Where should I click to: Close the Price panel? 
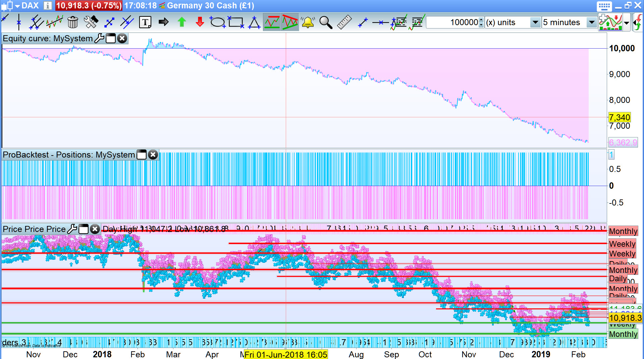95,229
